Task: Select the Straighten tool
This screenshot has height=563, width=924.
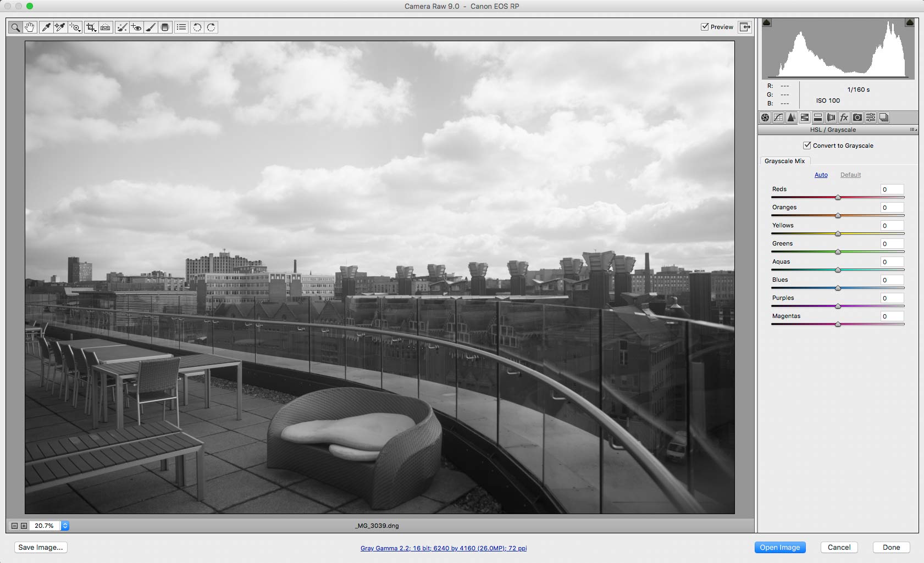Action: (x=106, y=27)
